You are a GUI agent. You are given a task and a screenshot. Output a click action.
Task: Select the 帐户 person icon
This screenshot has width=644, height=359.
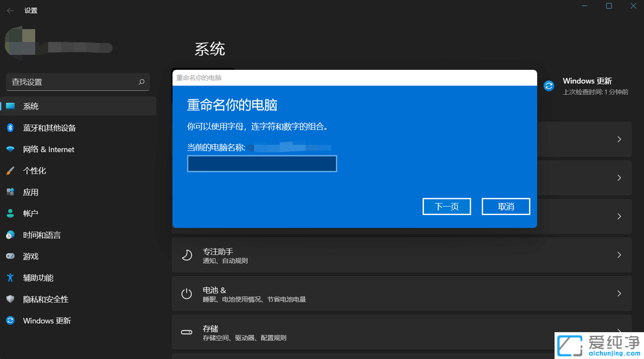10,213
